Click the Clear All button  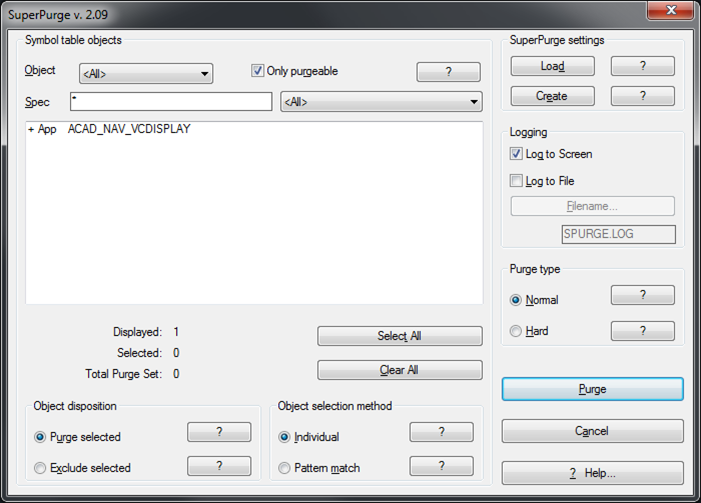coord(400,370)
